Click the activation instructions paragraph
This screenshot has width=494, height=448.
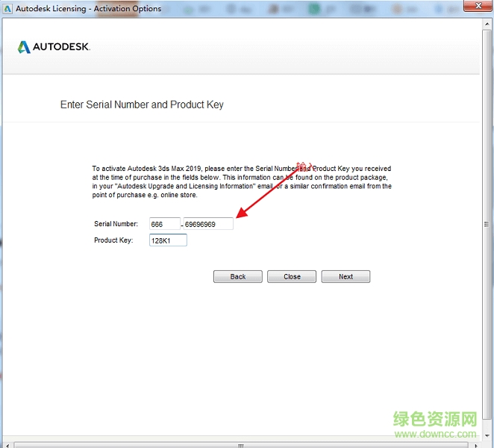(x=242, y=181)
